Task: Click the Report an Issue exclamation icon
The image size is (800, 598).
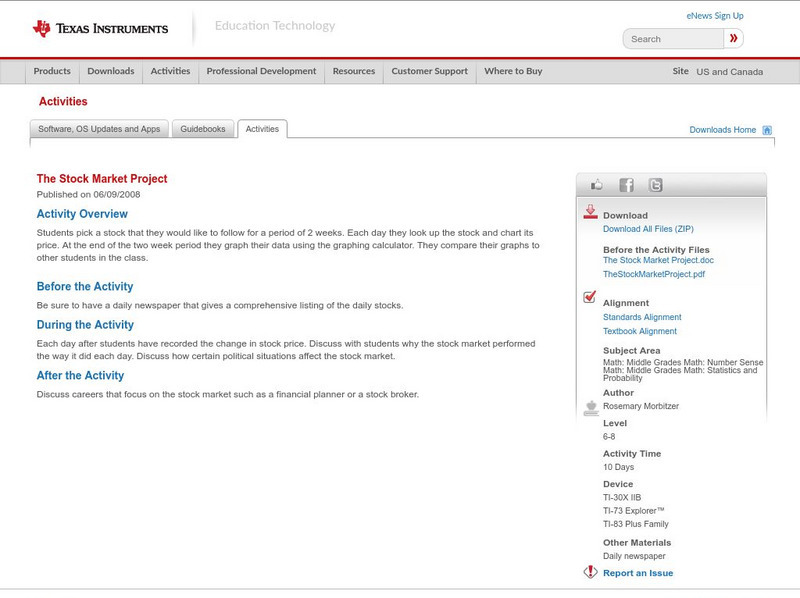Action: coord(590,572)
